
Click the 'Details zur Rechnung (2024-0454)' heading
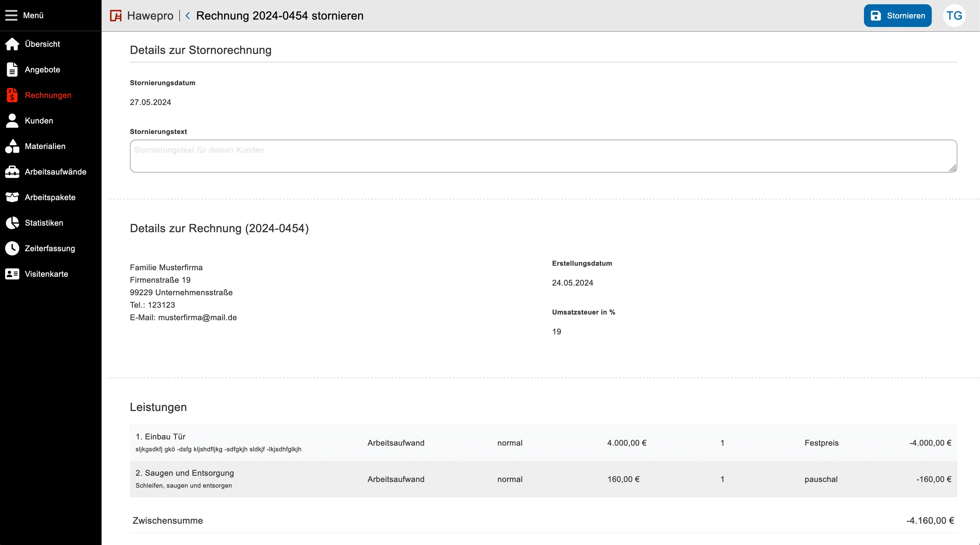(x=219, y=228)
